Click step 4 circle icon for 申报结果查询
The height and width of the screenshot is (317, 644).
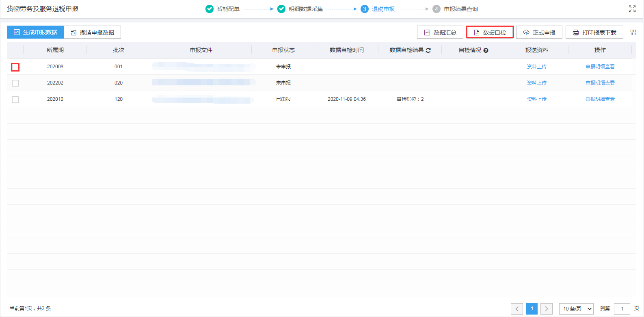pos(437,9)
